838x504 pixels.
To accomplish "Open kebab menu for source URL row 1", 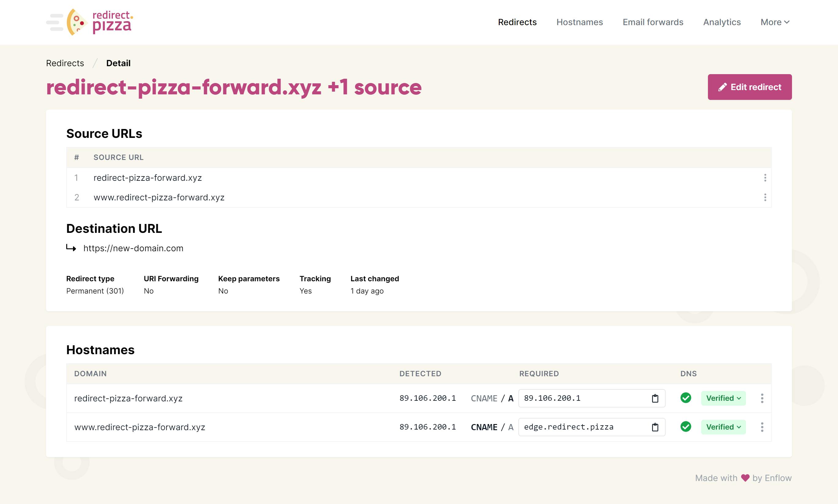I will coord(765,178).
